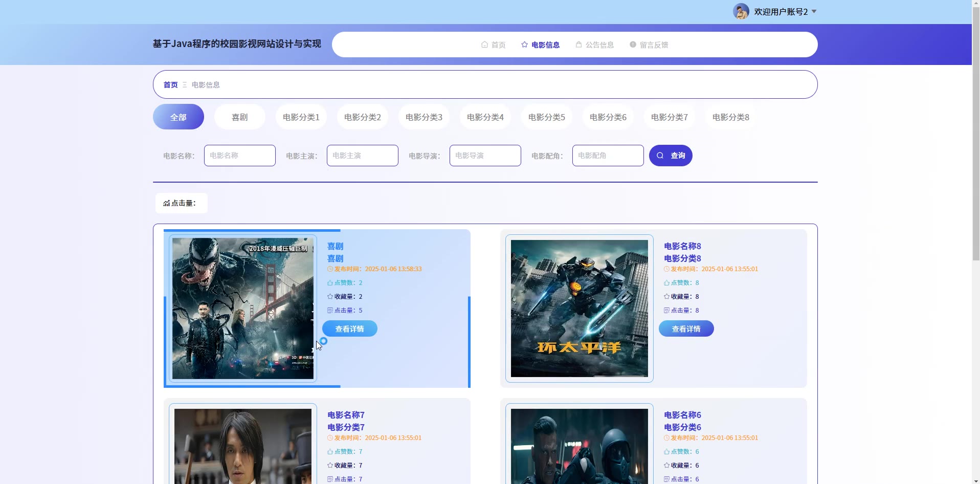
Task: Select 电影分类8 category filter
Action: [730, 117]
